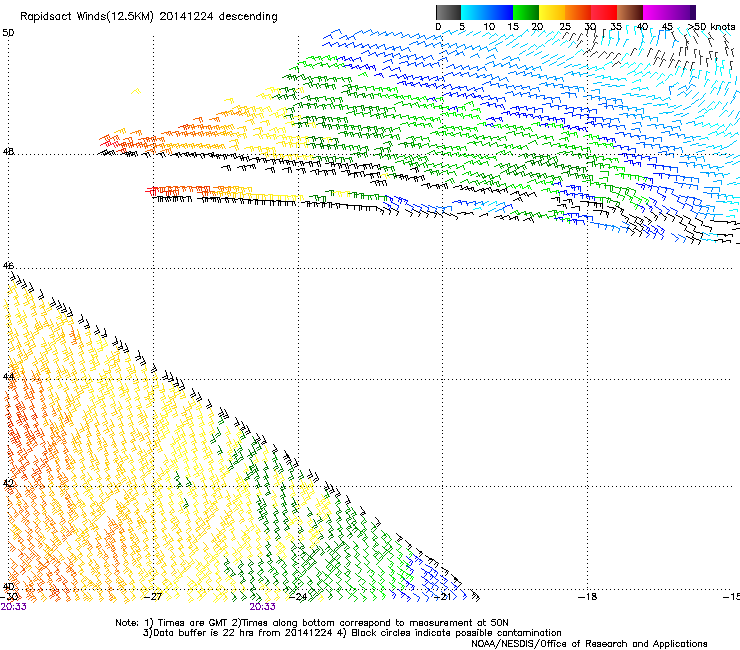Pick the orange 25-30 knots legend segment
Viewport: 740px width, 650px height.
[x=578, y=12]
